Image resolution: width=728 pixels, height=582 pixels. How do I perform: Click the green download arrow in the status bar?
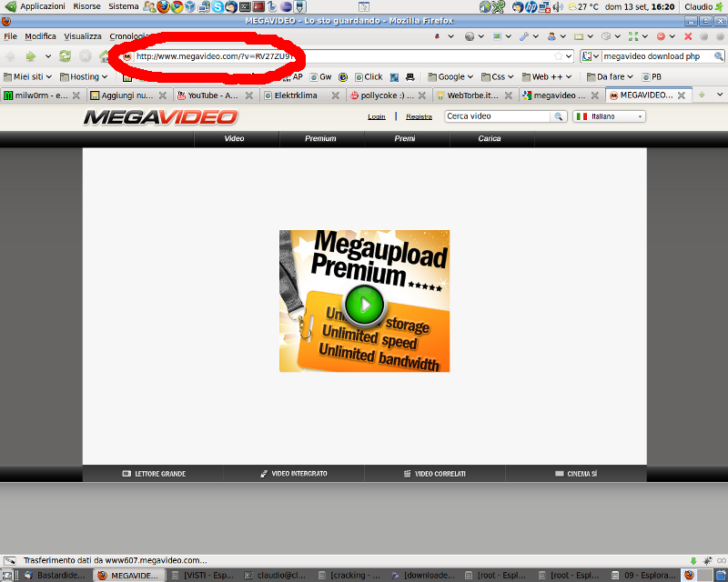(x=693, y=561)
